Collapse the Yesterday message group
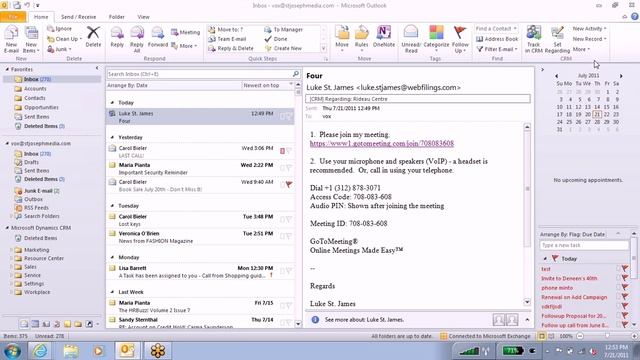This screenshot has width=640, height=360. (112, 137)
